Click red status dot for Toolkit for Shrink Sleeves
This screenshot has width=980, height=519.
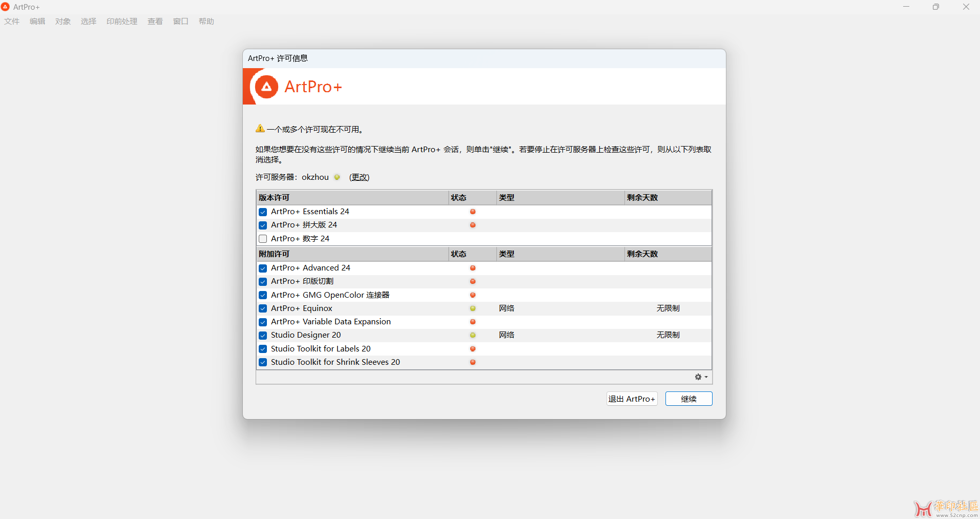click(473, 362)
